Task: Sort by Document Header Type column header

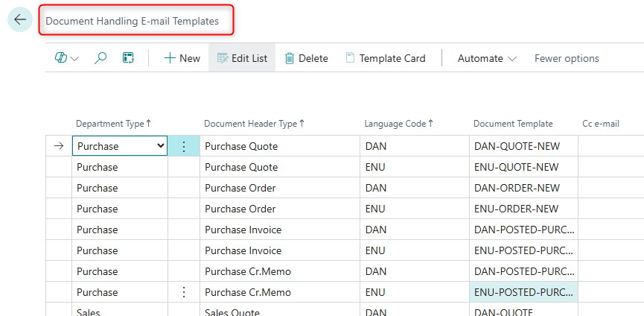Action: 254,124
